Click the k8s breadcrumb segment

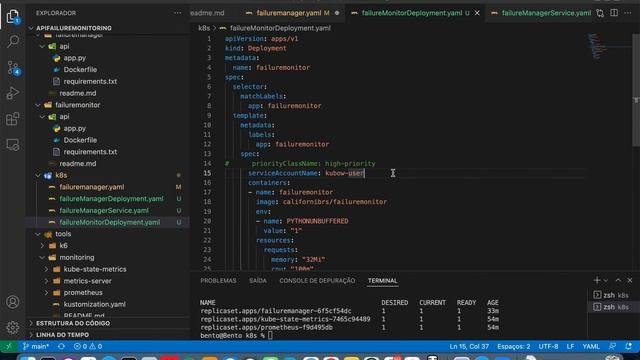pos(204,28)
